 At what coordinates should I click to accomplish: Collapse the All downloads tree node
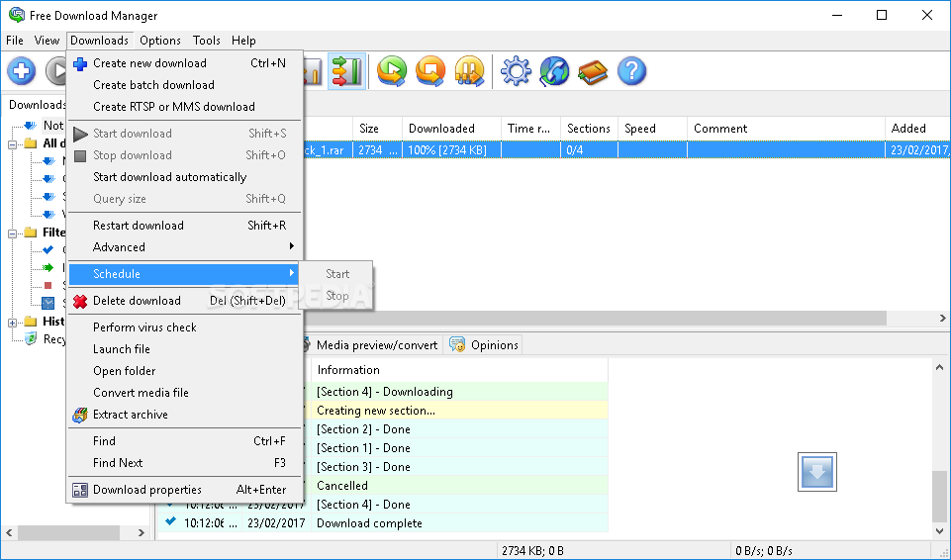pyautogui.click(x=12, y=144)
